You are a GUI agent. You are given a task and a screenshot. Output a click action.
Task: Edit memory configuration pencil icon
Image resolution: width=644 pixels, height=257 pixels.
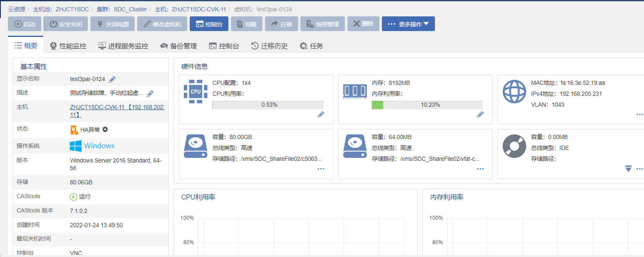click(x=480, y=114)
